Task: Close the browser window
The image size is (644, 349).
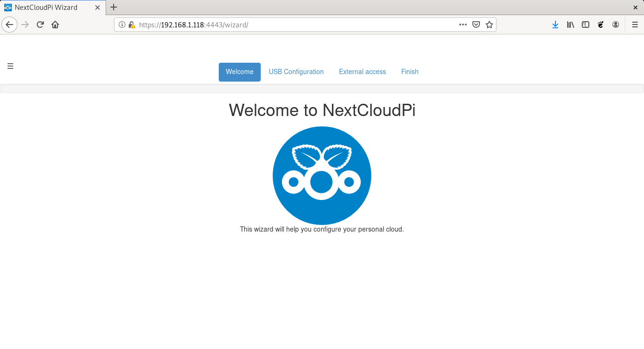Action: (x=635, y=8)
